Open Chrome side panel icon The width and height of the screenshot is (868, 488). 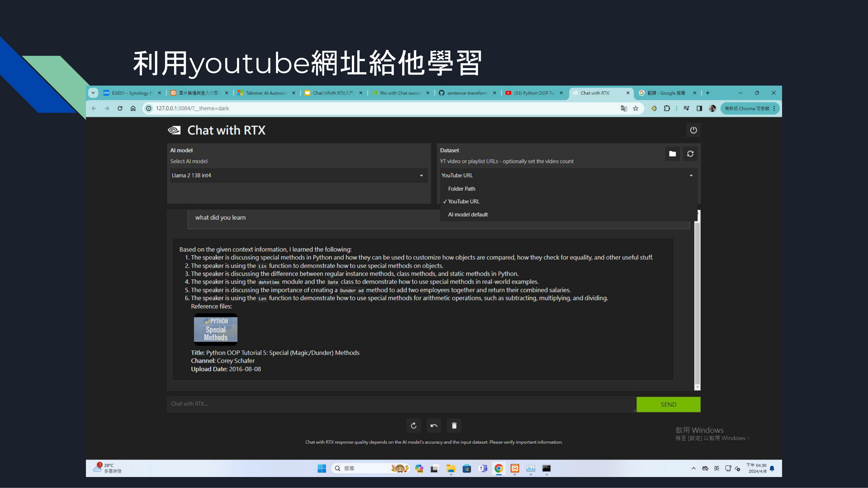[699, 108]
